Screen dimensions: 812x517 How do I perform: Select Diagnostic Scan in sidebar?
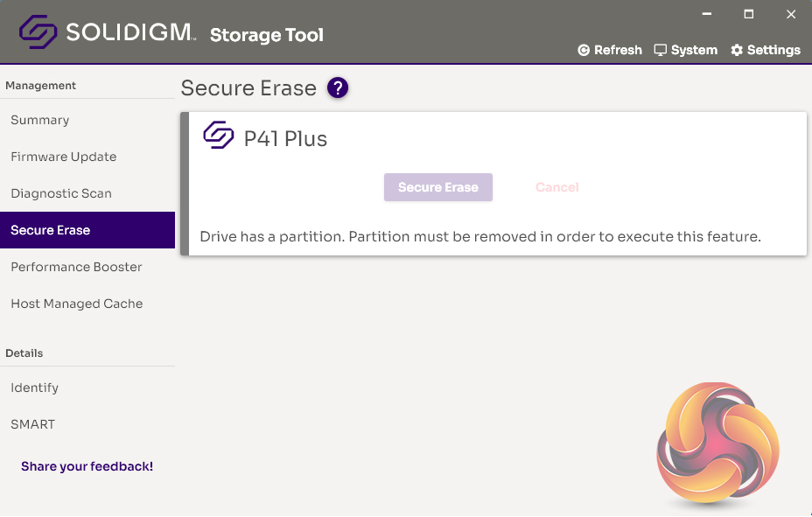coord(61,193)
